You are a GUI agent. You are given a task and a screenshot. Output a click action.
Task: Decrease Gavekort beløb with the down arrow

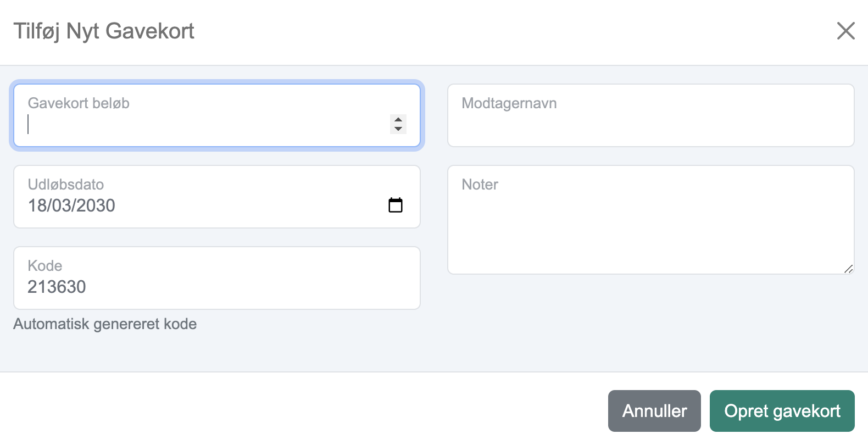398,129
